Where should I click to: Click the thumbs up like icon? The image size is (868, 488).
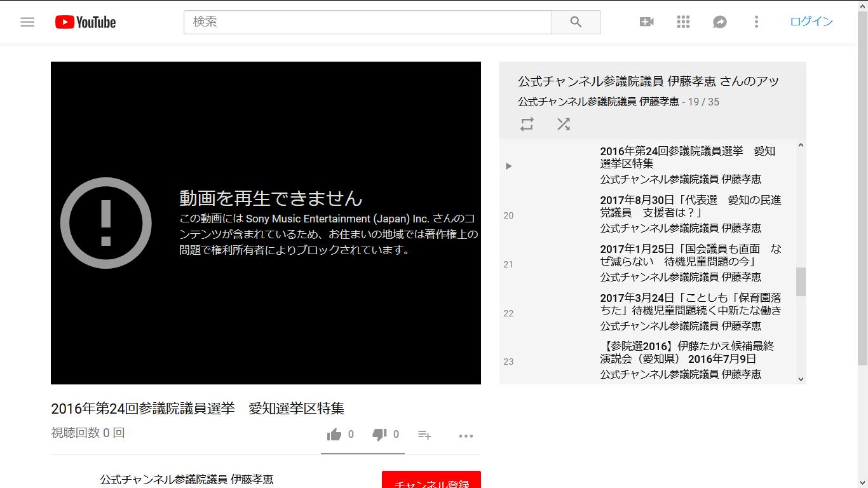(334, 435)
